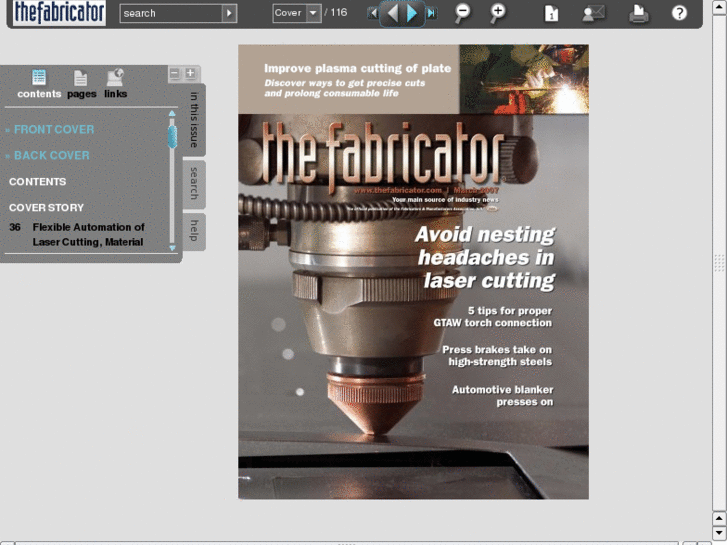Click 'Avoid nesting headaches' cover headline

[485, 257]
